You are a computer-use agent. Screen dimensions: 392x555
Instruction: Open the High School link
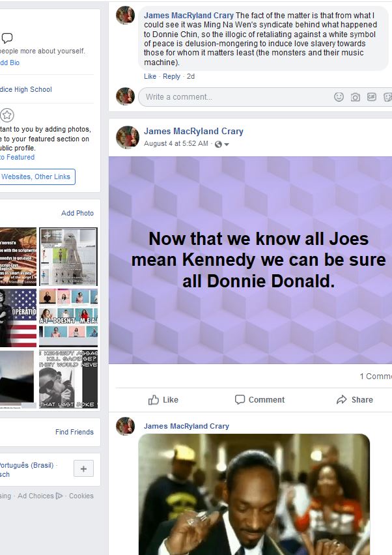(x=26, y=89)
